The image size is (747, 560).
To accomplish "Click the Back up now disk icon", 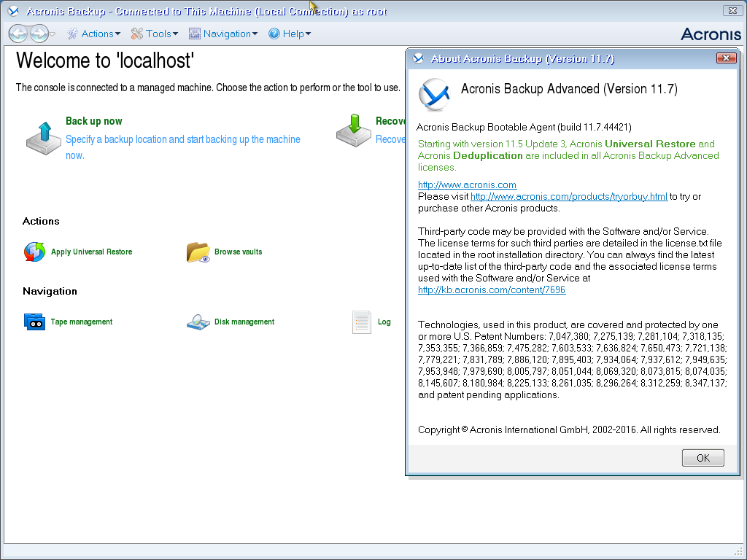I will [x=43, y=138].
